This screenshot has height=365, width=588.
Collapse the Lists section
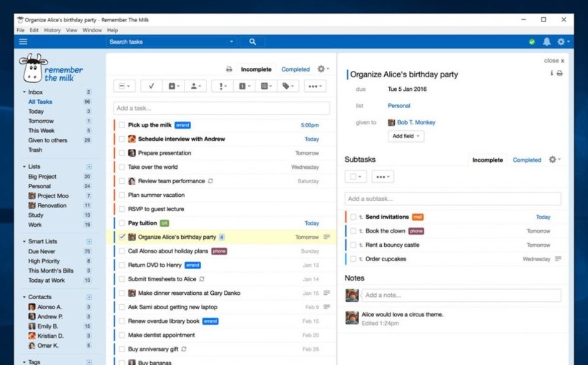coord(24,167)
